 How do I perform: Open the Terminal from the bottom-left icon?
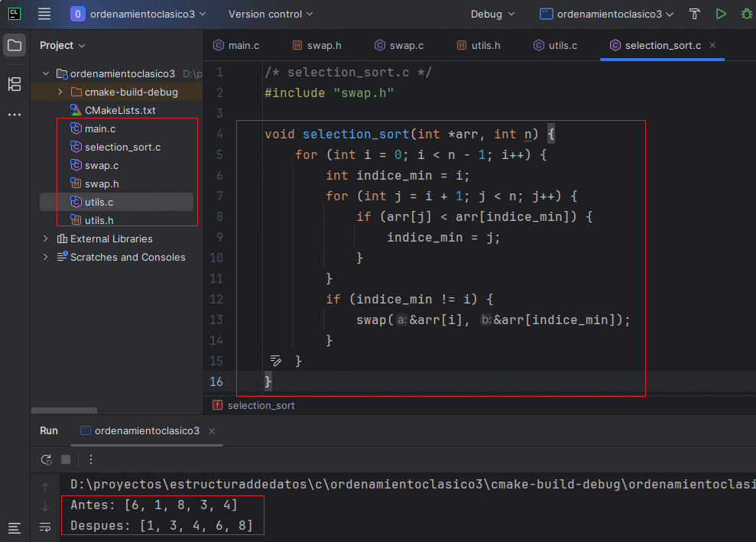(x=14, y=527)
